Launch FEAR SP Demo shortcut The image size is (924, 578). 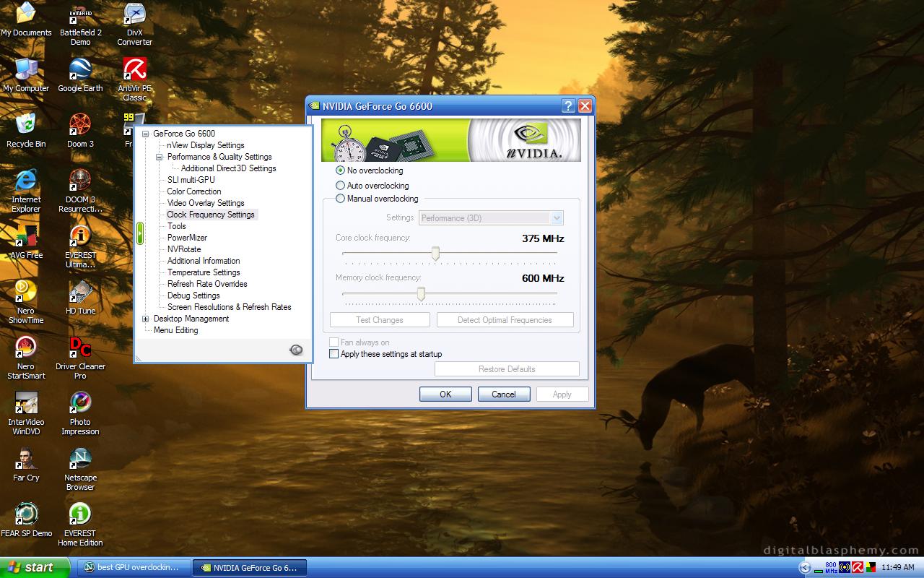[26, 520]
